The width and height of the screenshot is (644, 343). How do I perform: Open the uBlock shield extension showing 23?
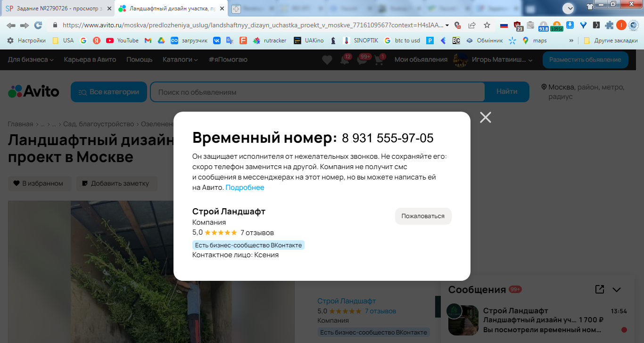pyautogui.click(x=518, y=26)
